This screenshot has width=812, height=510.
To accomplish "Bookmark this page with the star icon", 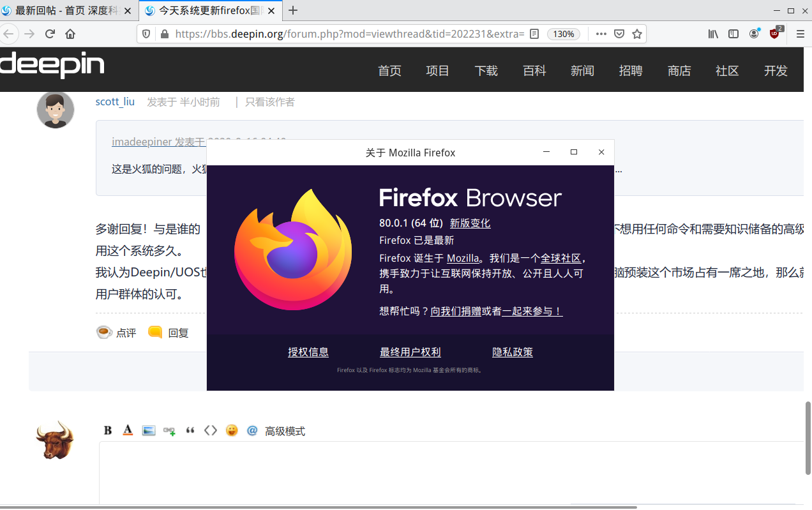I will coord(636,34).
